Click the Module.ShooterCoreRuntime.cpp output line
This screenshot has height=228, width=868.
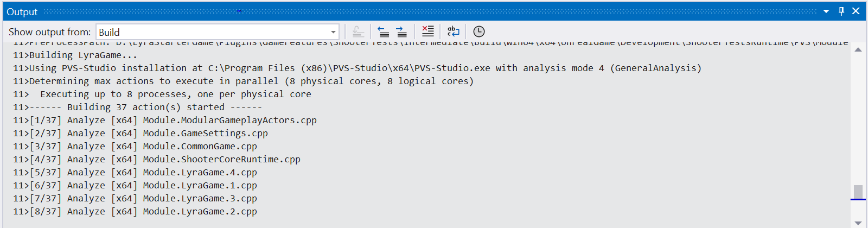click(221, 160)
